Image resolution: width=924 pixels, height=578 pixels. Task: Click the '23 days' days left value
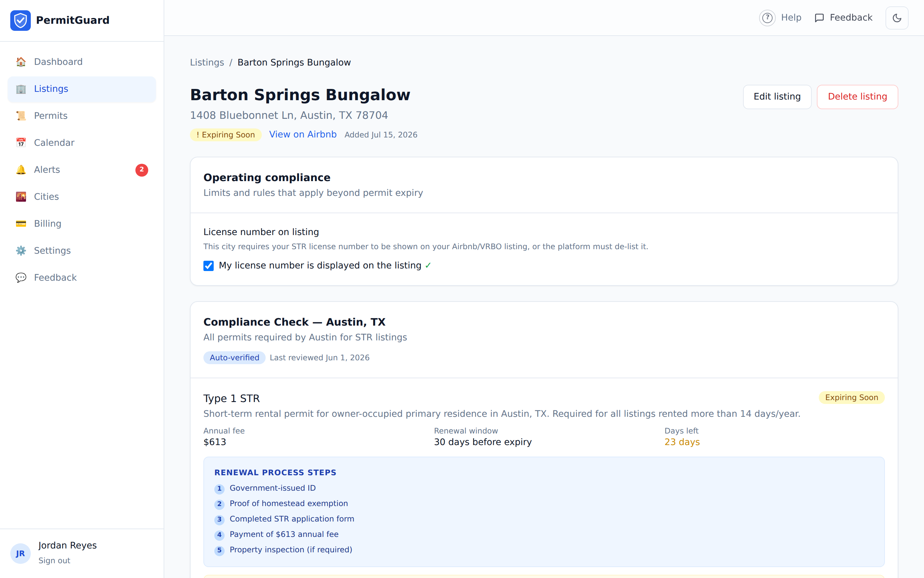[682, 442]
